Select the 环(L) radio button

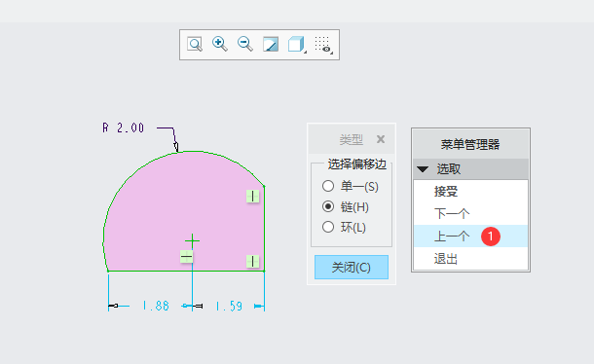click(x=328, y=227)
